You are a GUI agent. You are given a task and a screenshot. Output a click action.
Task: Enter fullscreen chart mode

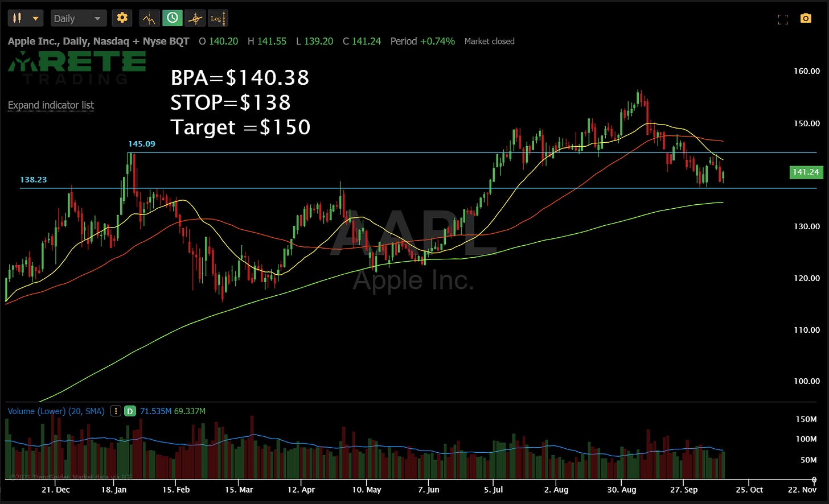click(x=783, y=19)
